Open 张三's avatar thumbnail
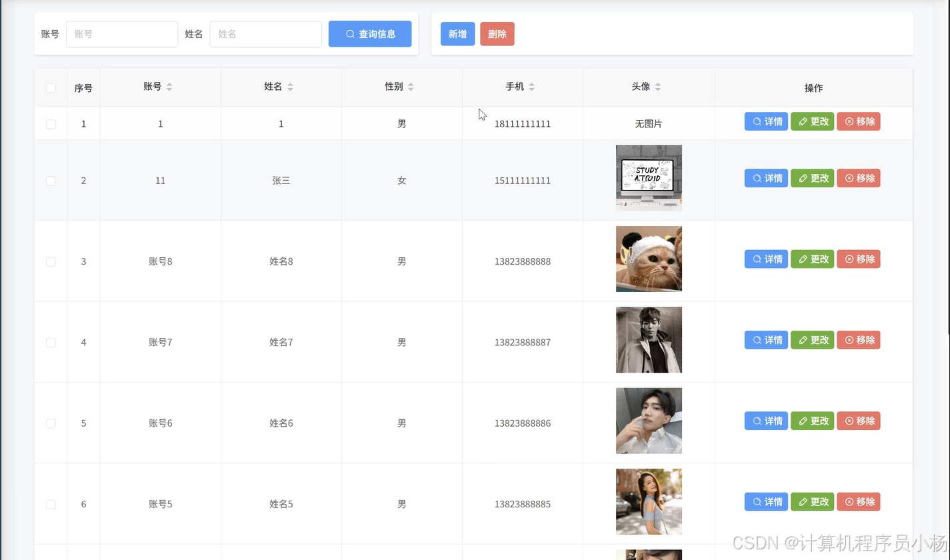This screenshot has height=560, width=950. [x=649, y=178]
